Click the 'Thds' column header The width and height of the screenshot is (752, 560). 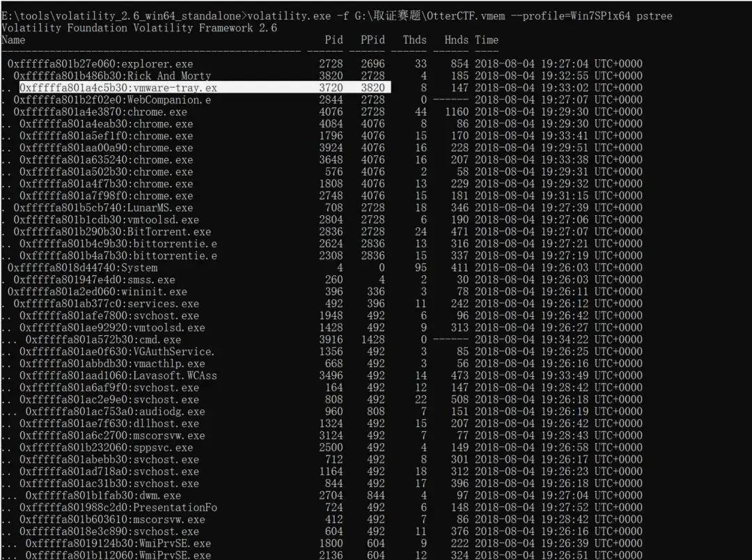click(415, 40)
